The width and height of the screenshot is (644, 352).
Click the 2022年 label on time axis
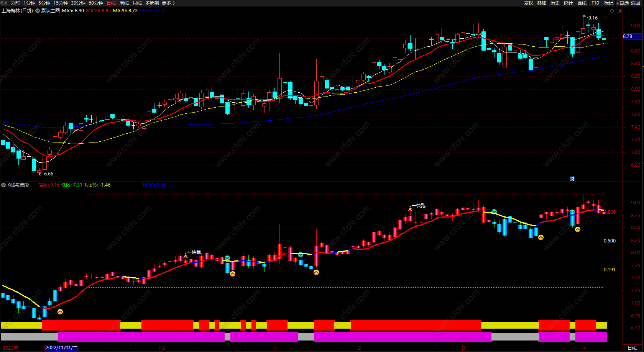tap(10, 348)
